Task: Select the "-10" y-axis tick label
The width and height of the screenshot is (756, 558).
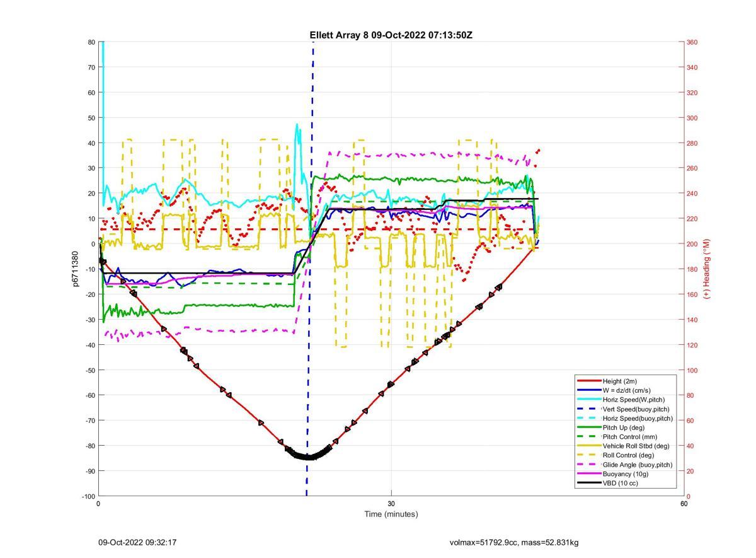Action: pos(90,269)
